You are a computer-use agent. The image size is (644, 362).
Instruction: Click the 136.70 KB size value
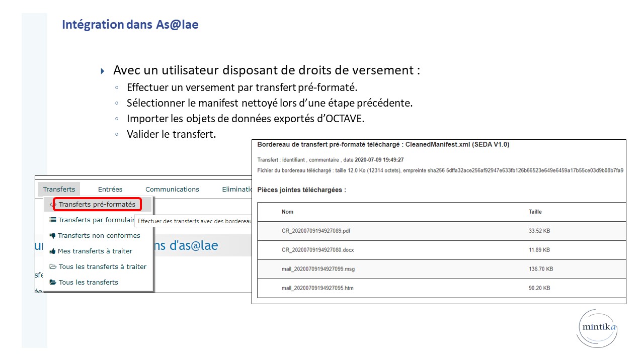click(x=541, y=269)
